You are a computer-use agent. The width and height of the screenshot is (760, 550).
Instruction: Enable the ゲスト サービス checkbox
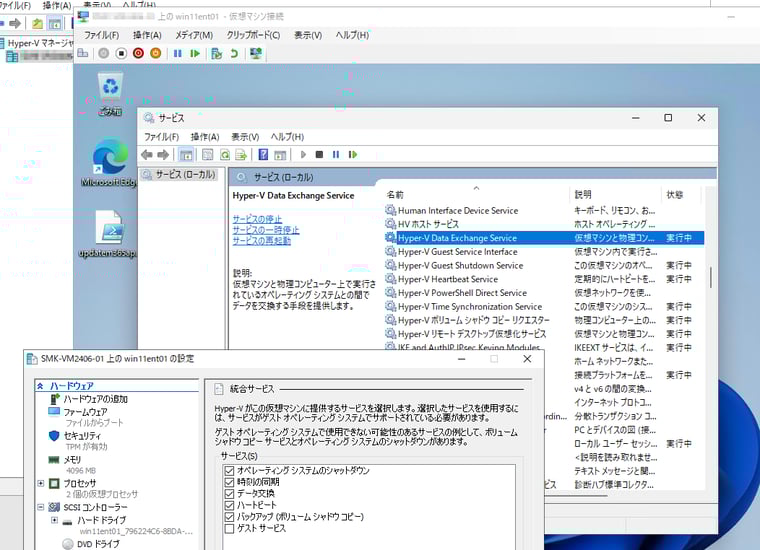230,529
